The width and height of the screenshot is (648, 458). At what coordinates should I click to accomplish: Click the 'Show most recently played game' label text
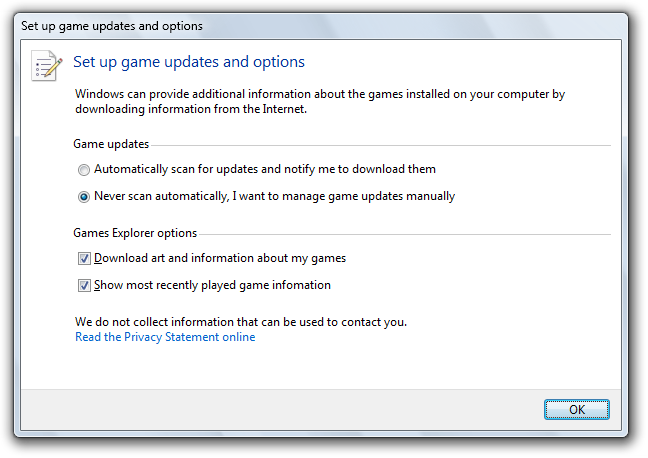point(212,285)
